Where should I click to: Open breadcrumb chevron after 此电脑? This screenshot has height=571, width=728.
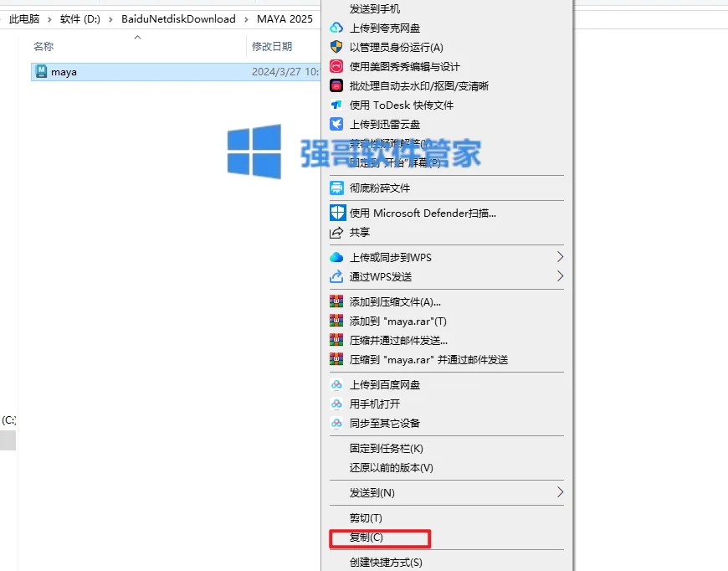click(49, 19)
